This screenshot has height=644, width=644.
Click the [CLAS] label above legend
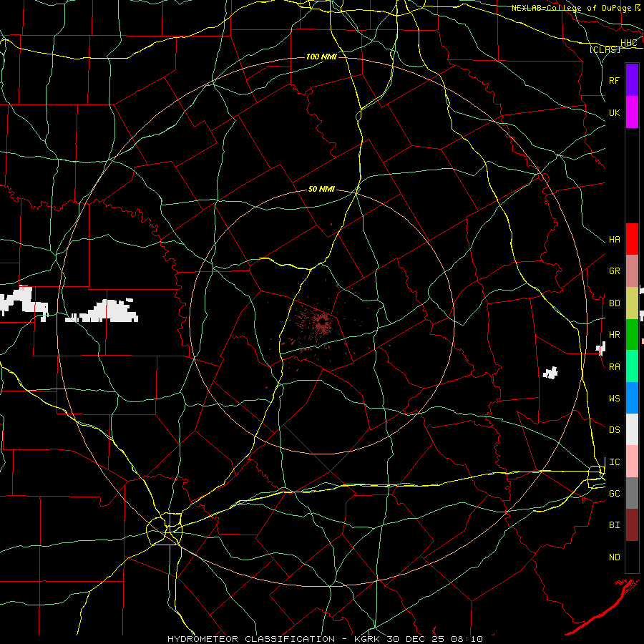click(x=605, y=49)
